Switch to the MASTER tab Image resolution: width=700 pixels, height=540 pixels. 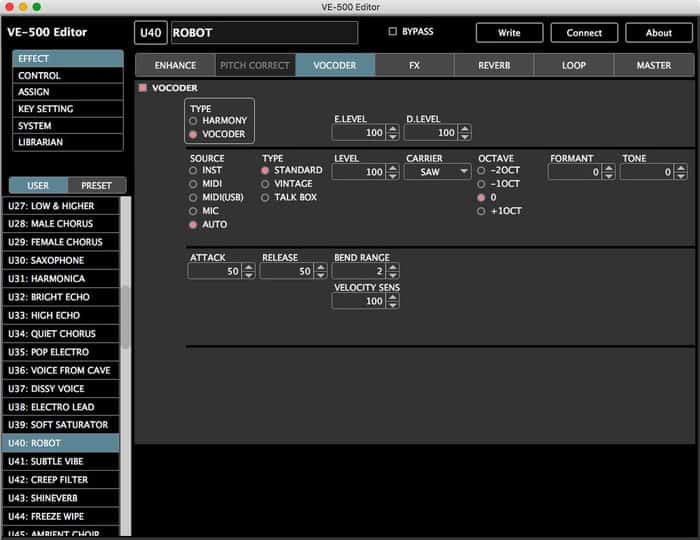654,65
